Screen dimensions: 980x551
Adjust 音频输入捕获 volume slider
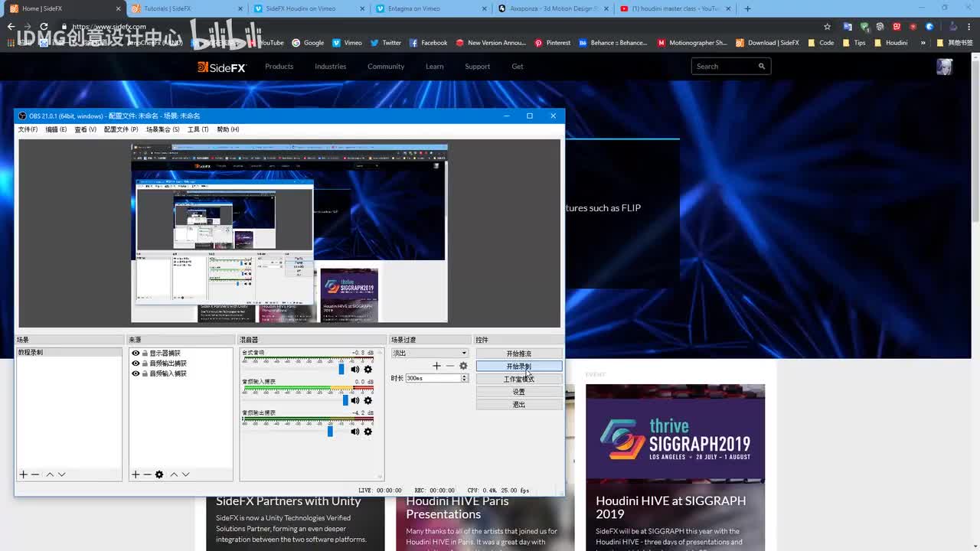(345, 400)
